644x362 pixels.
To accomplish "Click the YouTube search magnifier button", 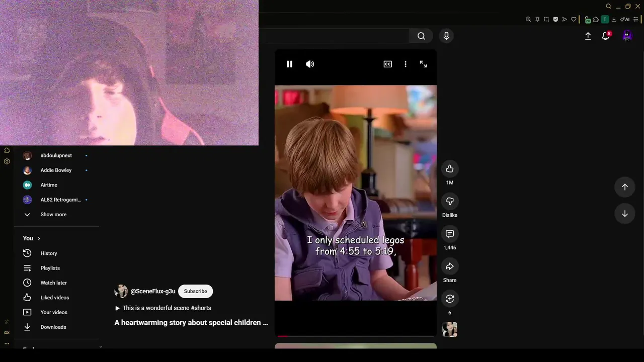I will click(x=421, y=36).
